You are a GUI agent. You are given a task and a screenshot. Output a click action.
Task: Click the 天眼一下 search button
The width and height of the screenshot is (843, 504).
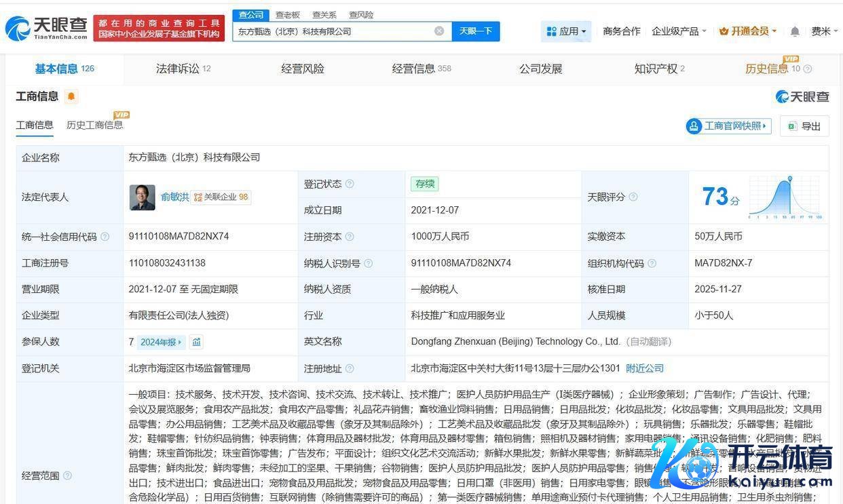point(475,31)
